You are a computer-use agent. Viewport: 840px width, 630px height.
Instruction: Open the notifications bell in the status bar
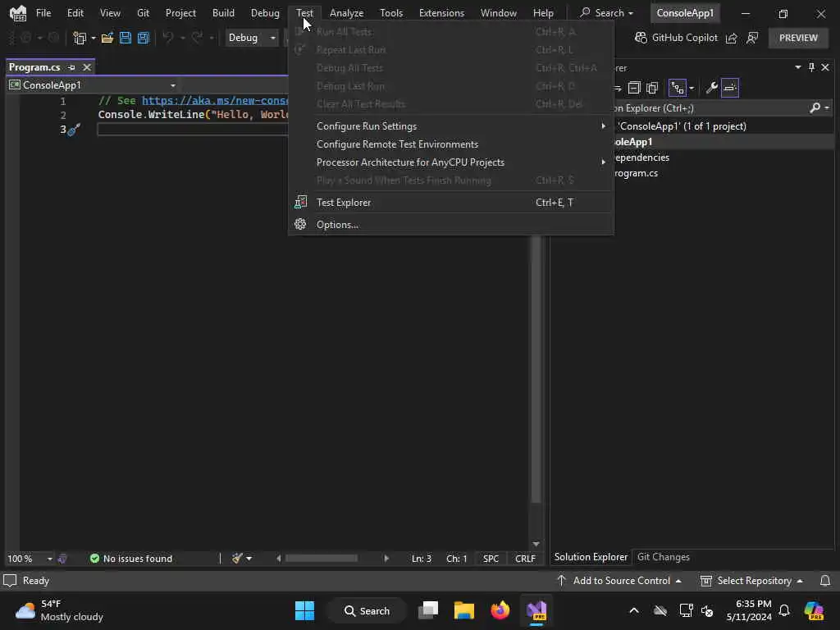[x=825, y=581]
